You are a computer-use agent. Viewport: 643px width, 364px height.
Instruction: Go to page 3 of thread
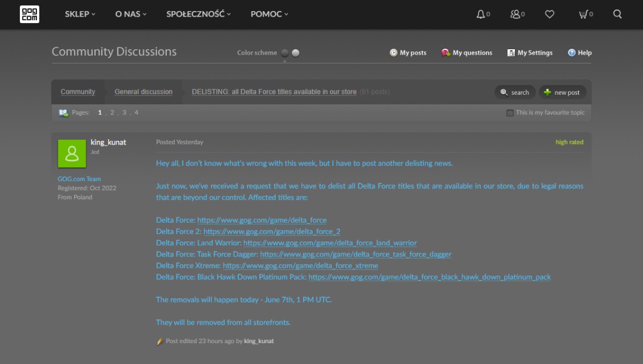[124, 113]
